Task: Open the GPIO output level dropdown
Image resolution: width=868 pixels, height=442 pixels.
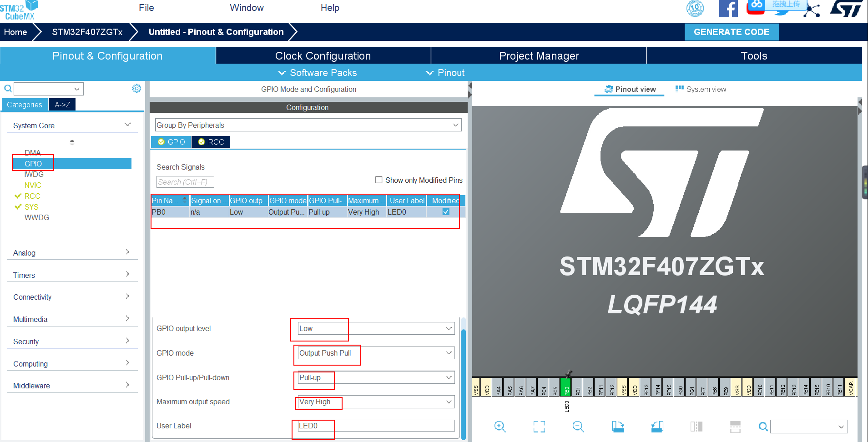Action: (376, 328)
